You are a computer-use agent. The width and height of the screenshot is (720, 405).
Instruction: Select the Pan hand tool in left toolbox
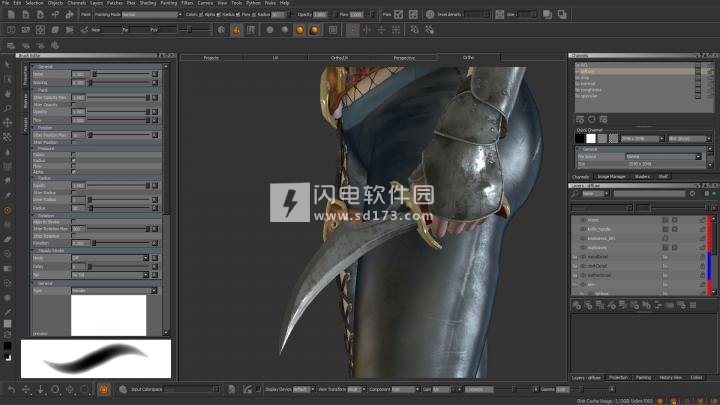(7, 94)
